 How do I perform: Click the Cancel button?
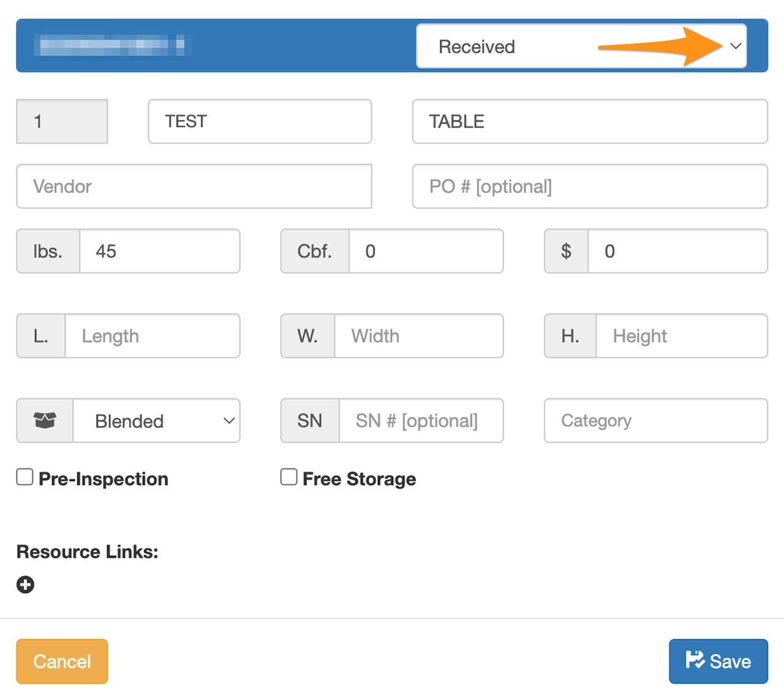tap(62, 661)
